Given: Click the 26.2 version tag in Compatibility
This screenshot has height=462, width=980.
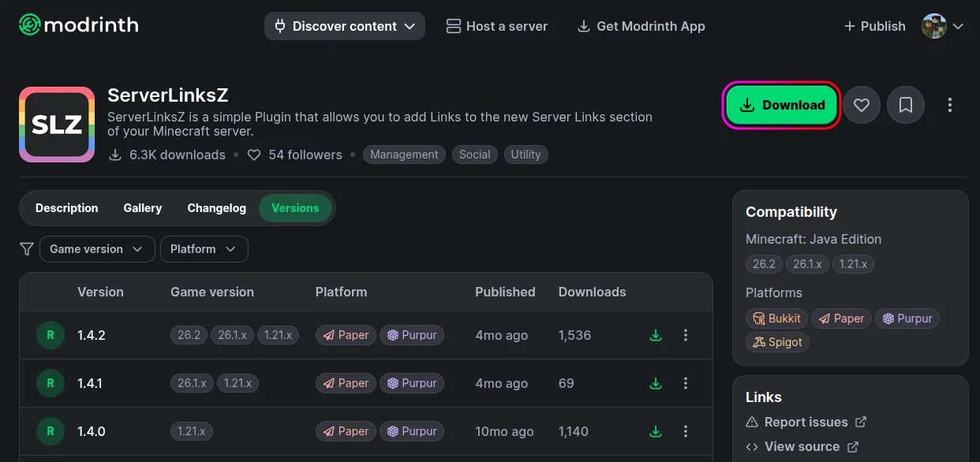Looking at the screenshot, I should point(764,264).
